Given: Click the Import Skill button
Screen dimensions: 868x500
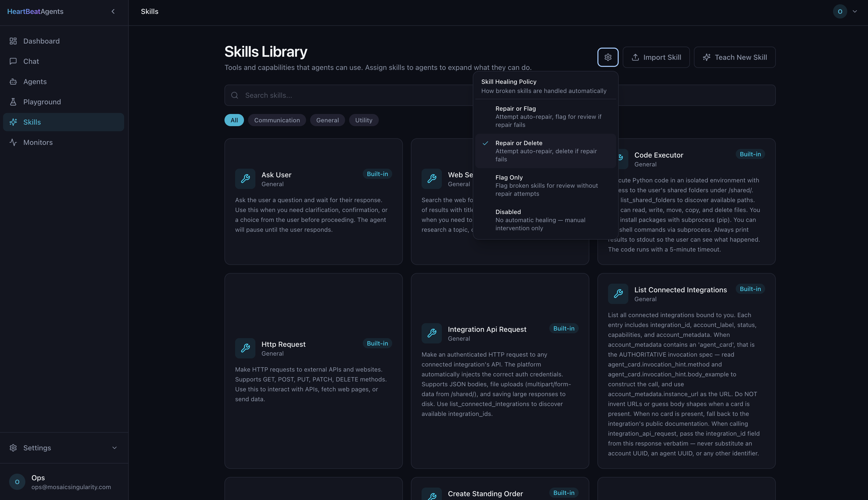Looking at the screenshot, I should pyautogui.click(x=656, y=57).
